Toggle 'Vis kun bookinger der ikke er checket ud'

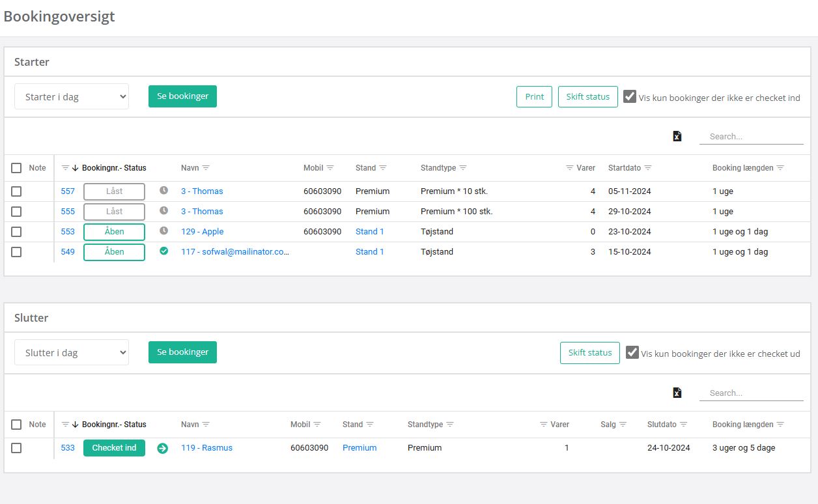click(632, 353)
